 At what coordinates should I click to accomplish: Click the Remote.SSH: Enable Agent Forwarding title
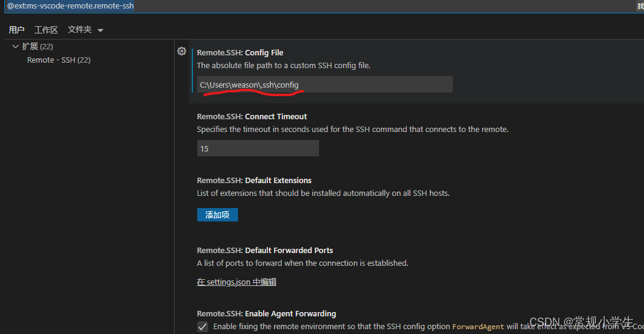pos(267,313)
